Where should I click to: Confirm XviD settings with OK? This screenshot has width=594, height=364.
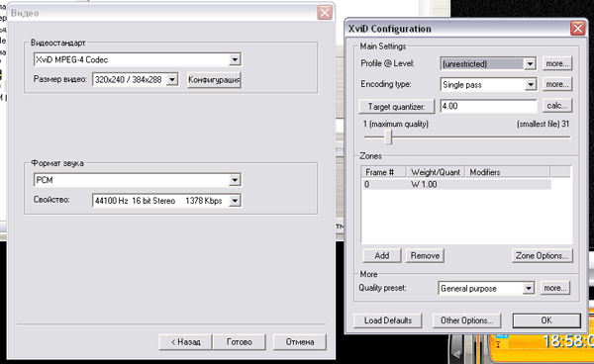546,320
